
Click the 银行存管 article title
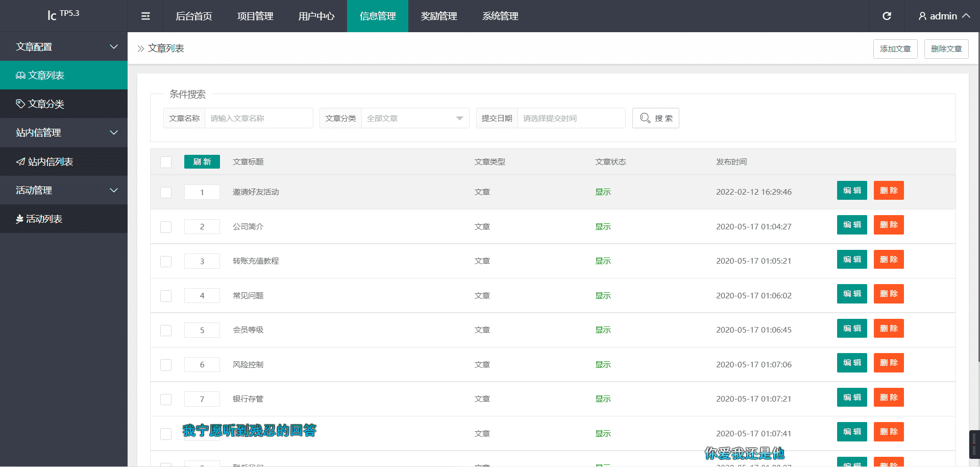tap(248, 399)
